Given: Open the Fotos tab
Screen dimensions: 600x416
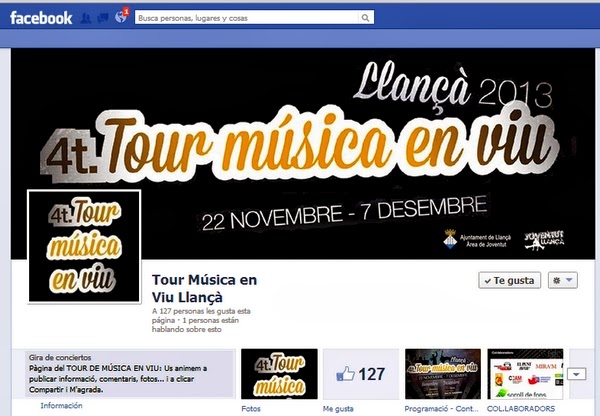Looking at the screenshot, I should (251, 409).
